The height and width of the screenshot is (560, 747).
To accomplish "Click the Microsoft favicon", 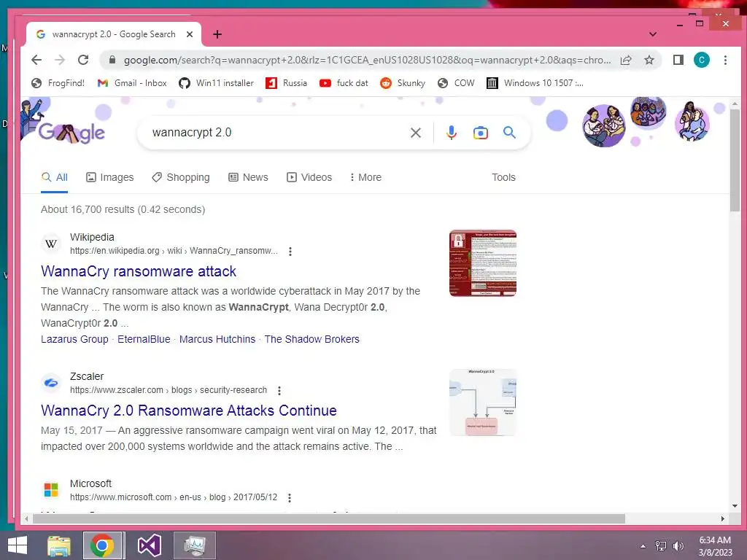I will (51, 490).
